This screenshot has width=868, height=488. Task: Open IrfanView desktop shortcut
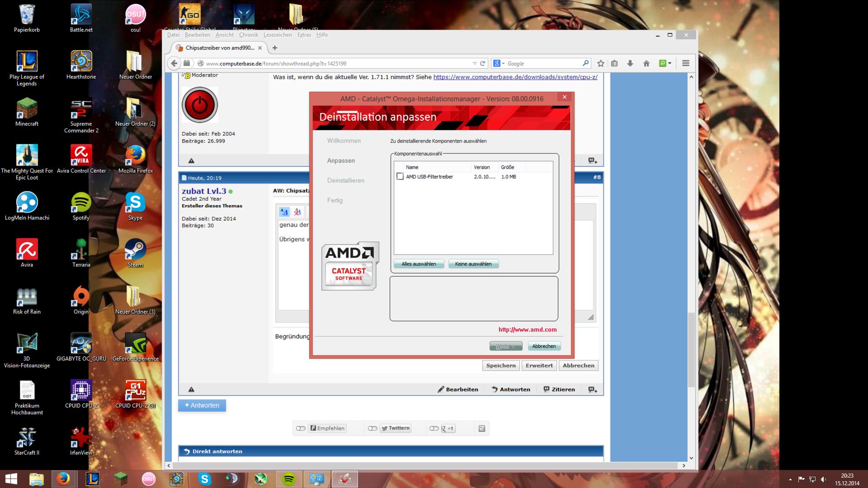[x=81, y=442]
